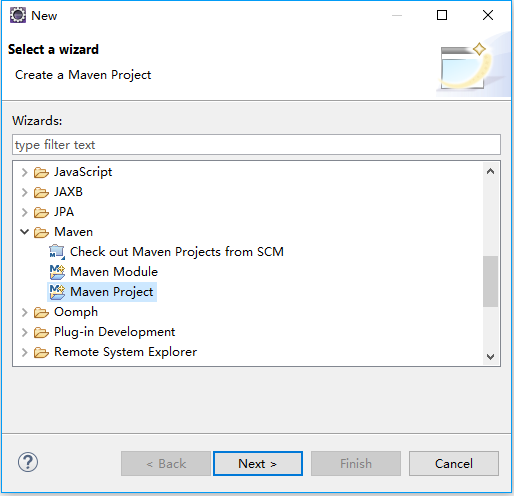
Task: Click the JAXB folder icon
Action: click(x=41, y=192)
